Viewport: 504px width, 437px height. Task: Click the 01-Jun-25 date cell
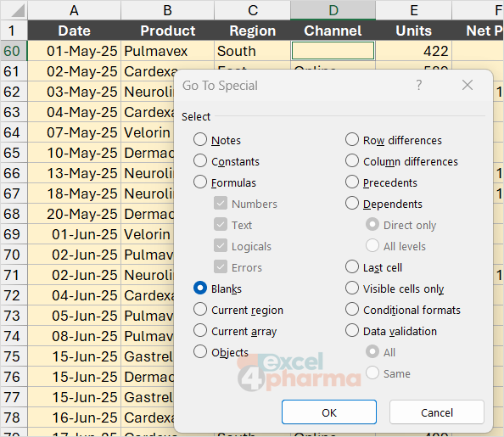[75, 234]
